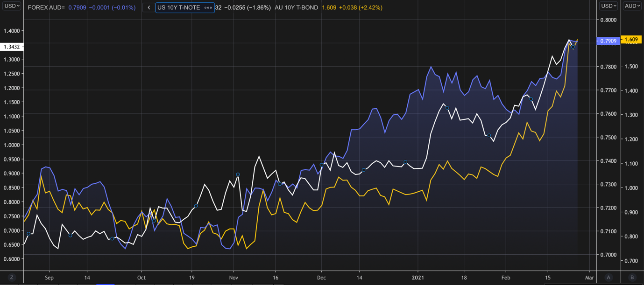
Task: Expand the USD dropdown next to the AUD dropdown
Action: point(609,6)
